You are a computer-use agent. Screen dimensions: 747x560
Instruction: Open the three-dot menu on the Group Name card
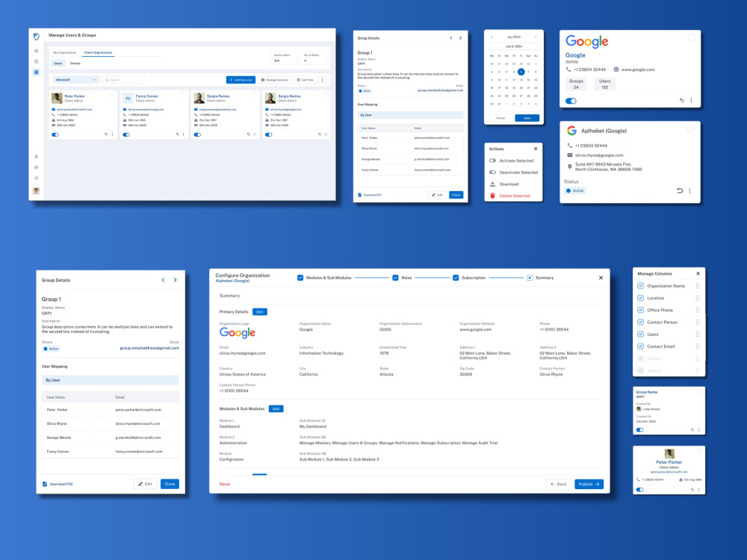click(699, 430)
